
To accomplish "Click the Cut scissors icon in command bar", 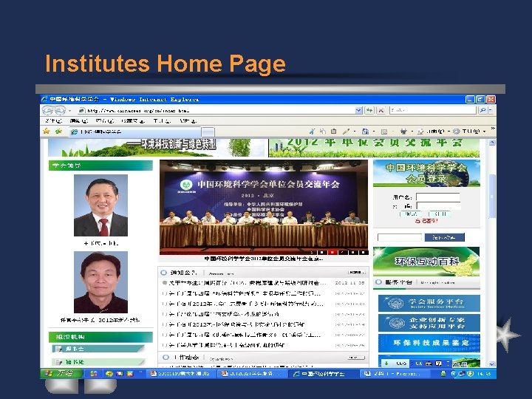I will pos(312,131).
